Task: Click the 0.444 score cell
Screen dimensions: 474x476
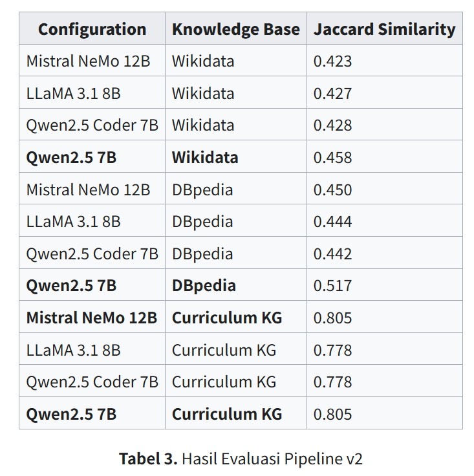Action: pyautogui.click(x=332, y=221)
